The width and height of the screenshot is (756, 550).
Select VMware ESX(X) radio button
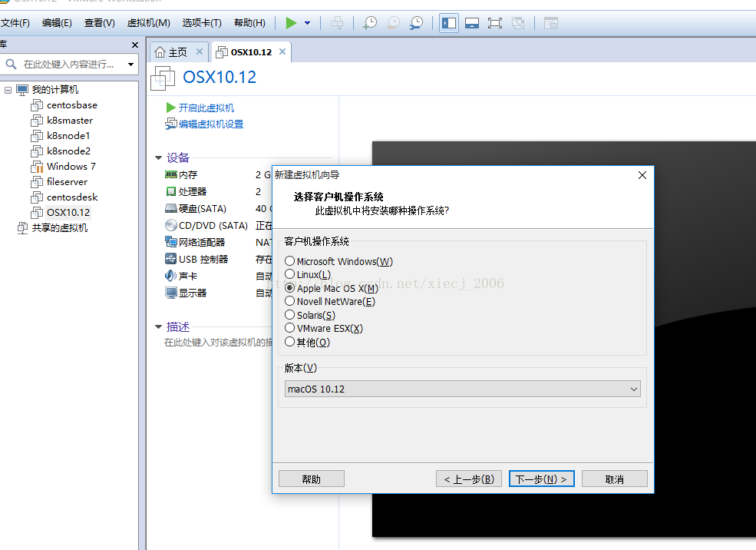290,328
